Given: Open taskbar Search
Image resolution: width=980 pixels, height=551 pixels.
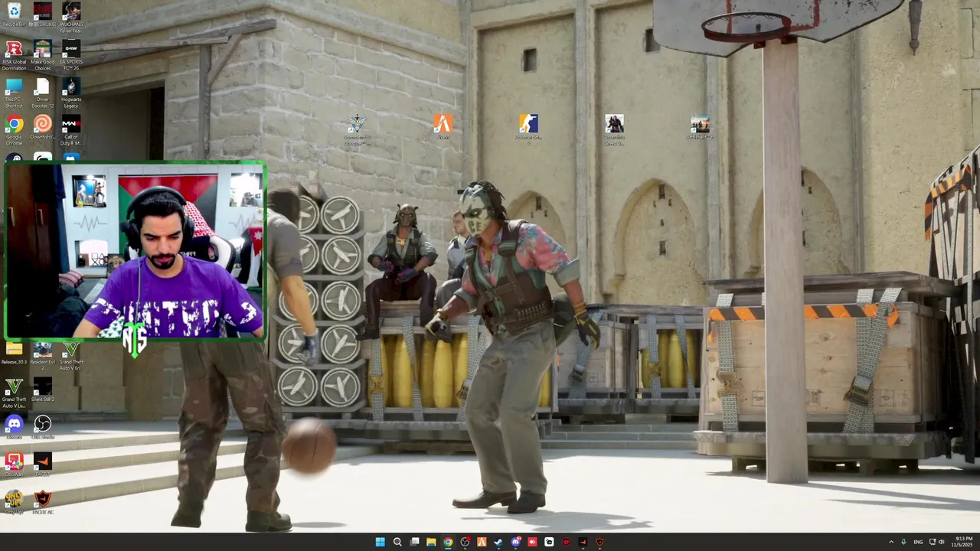Looking at the screenshot, I should tap(397, 542).
